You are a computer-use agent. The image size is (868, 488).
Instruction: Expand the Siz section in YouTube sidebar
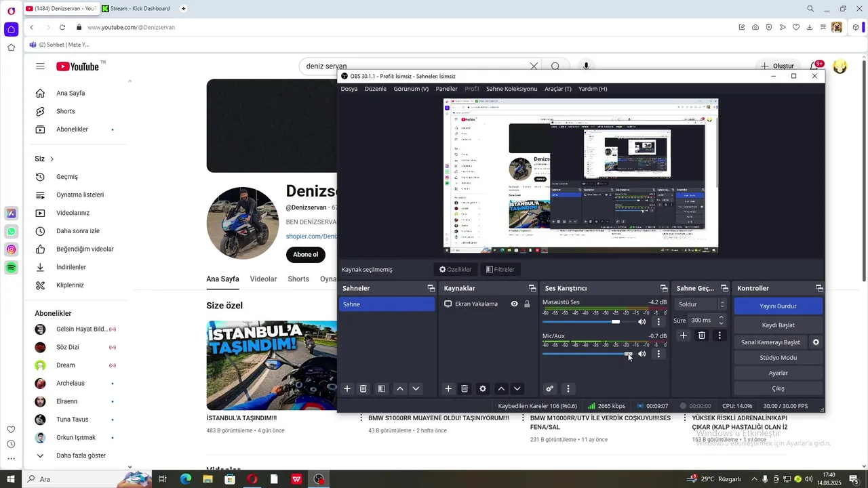[45, 159]
